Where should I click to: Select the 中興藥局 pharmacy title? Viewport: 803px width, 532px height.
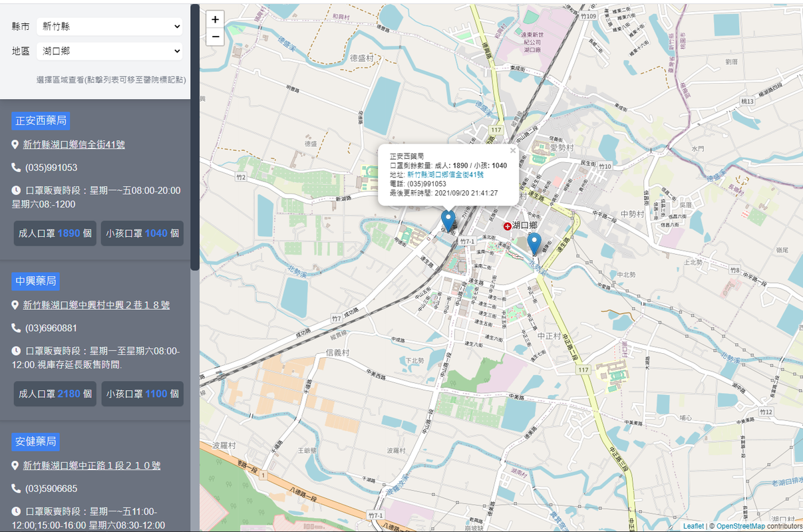pos(36,281)
